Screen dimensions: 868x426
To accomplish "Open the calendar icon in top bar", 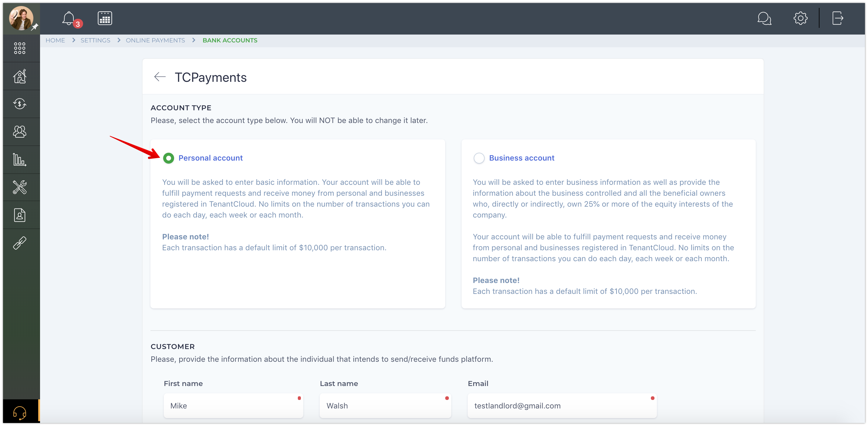I will coord(105,18).
